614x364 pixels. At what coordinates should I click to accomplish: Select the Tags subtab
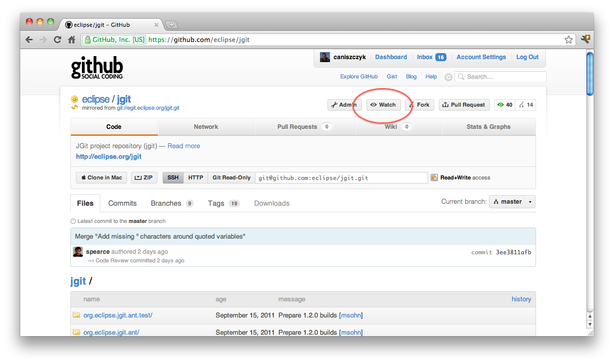[223, 203]
